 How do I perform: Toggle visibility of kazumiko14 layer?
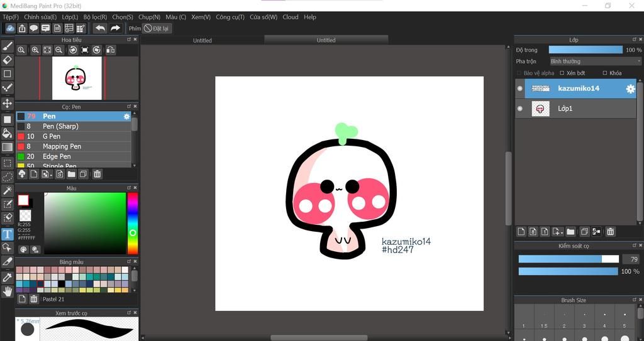[x=520, y=89]
